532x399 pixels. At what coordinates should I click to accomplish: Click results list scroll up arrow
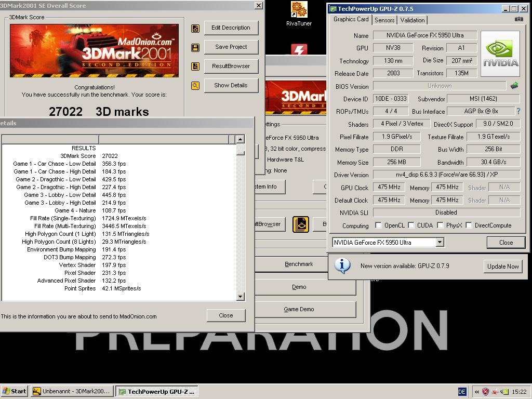(240, 139)
